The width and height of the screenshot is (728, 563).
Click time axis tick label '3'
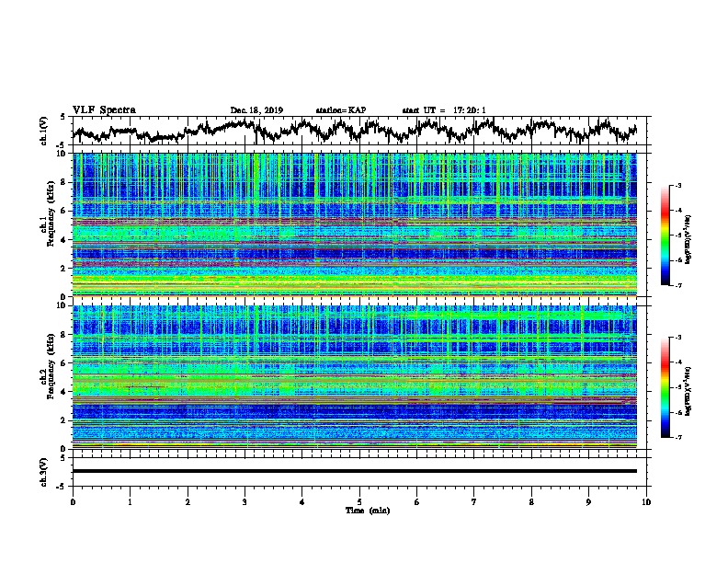tap(245, 502)
